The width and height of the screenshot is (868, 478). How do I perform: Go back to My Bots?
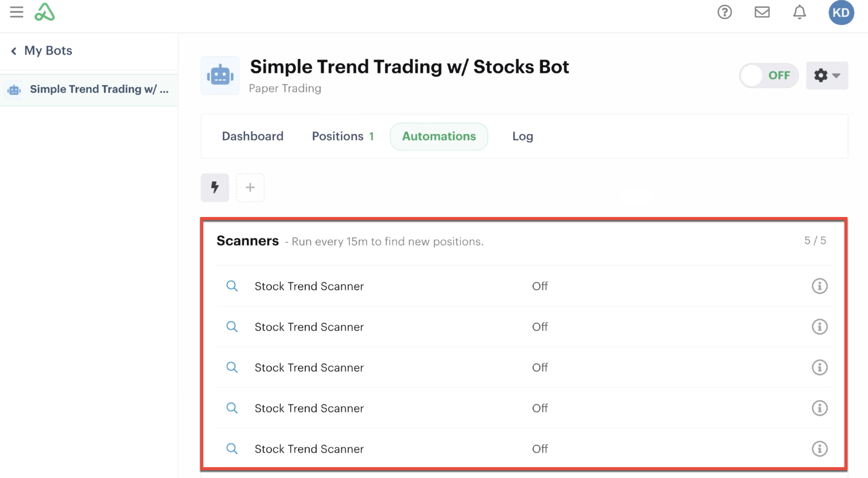pos(42,51)
